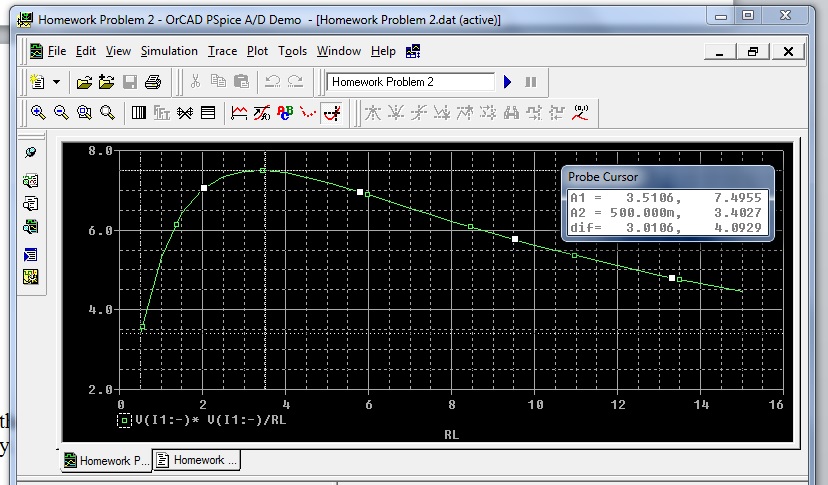Toggle Performance Analysis
This screenshot has height=485, width=828.
pos(185,113)
